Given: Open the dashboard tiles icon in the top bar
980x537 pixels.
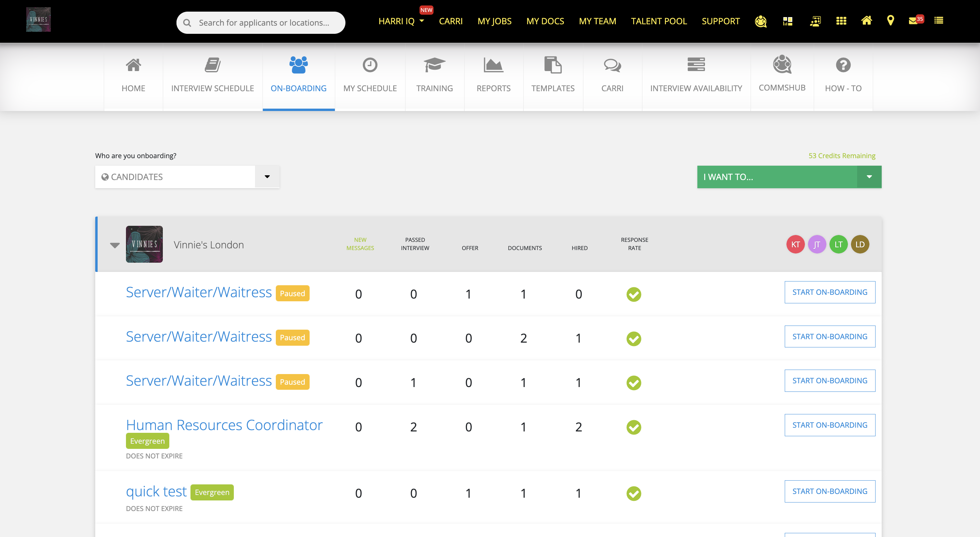Looking at the screenshot, I should [x=787, y=21].
